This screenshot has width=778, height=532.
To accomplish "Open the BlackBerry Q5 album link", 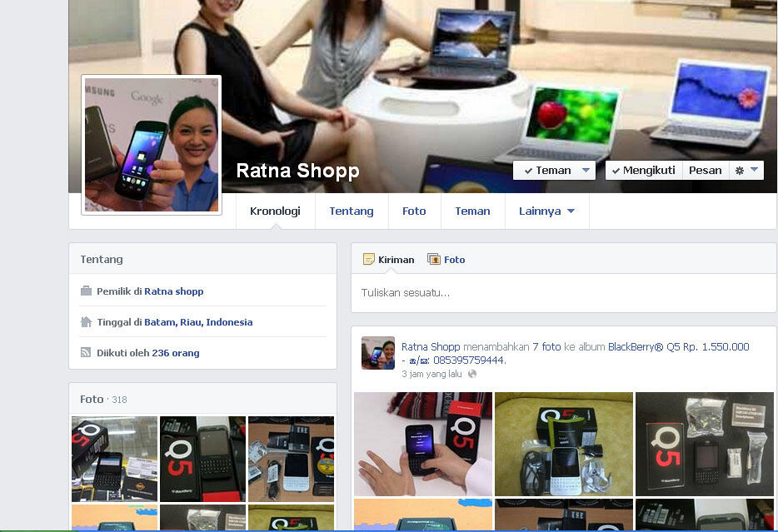I will click(576, 354).
